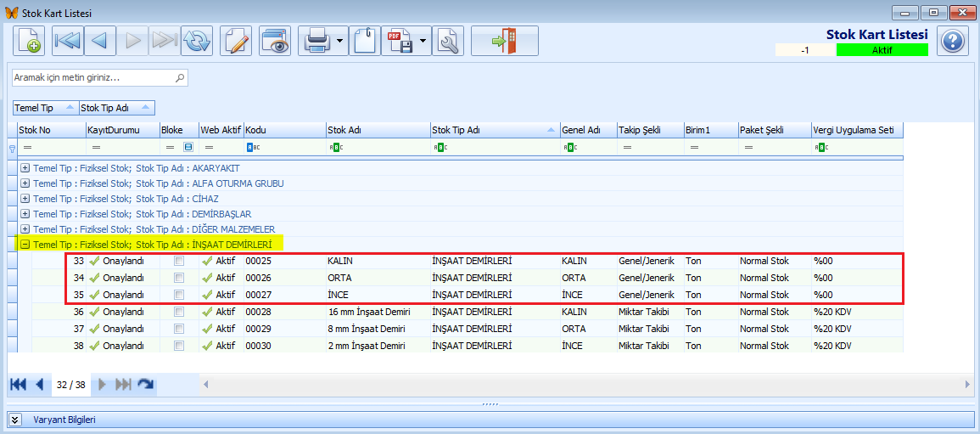Click code cell 00025
Screen dimensions: 980x434
pyautogui.click(x=284, y=260)
